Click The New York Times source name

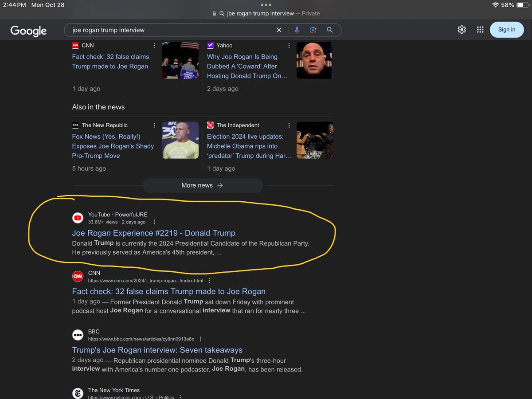(x=114, y=390)
